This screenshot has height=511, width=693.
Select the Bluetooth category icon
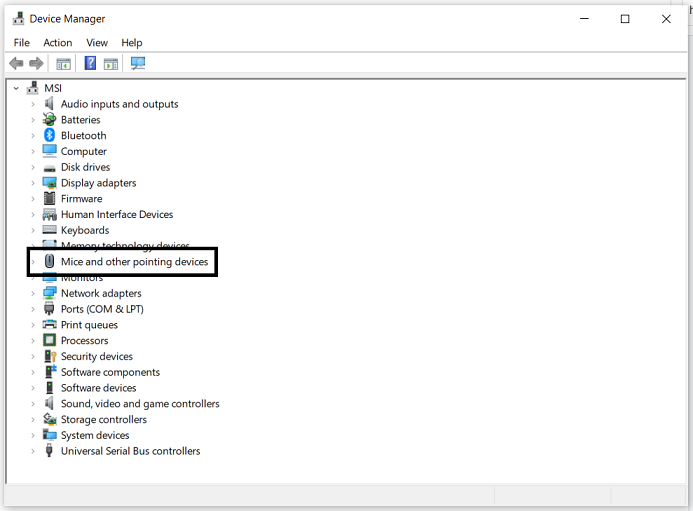click(50, 135)
